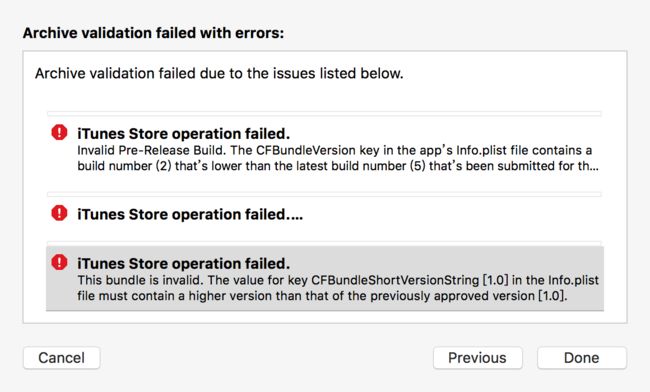The width and height of the screenshot is (650, 392).
Task: Click the red error icon beside Invalid Pre-Release Build
Action: 59,133
